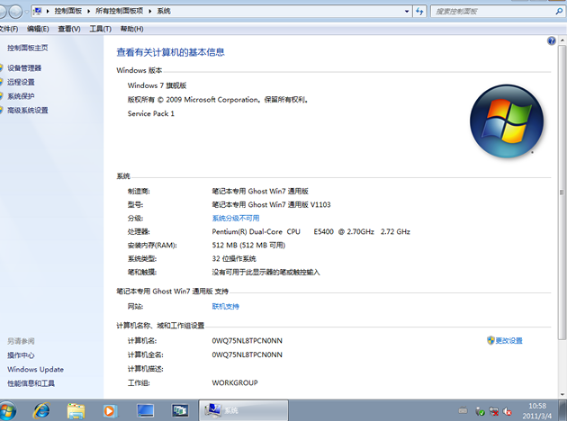
Task: Launch Internet Explorer from taskbar
Action: coord(42,411)
